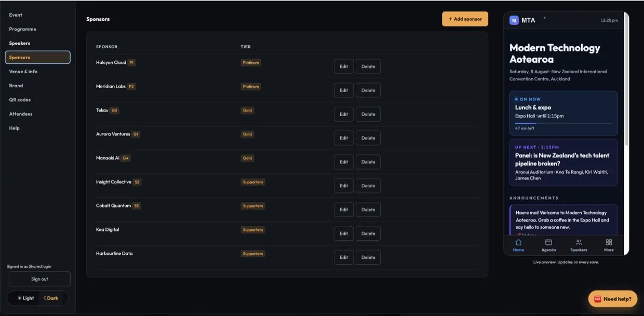The width and height of the screenshot is (644, 316).
Task: Open the Speakers icon in phone preview
Action: coord(579,242)
